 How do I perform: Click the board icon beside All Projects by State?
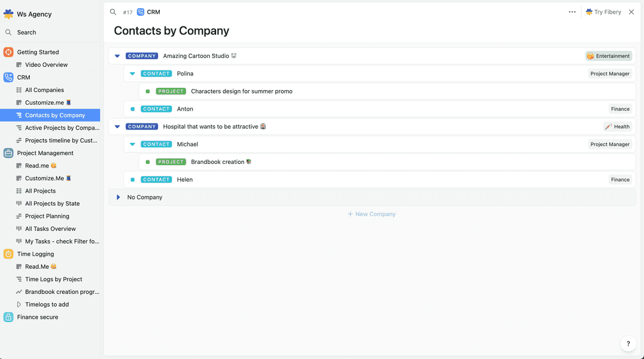pos(20,203)
